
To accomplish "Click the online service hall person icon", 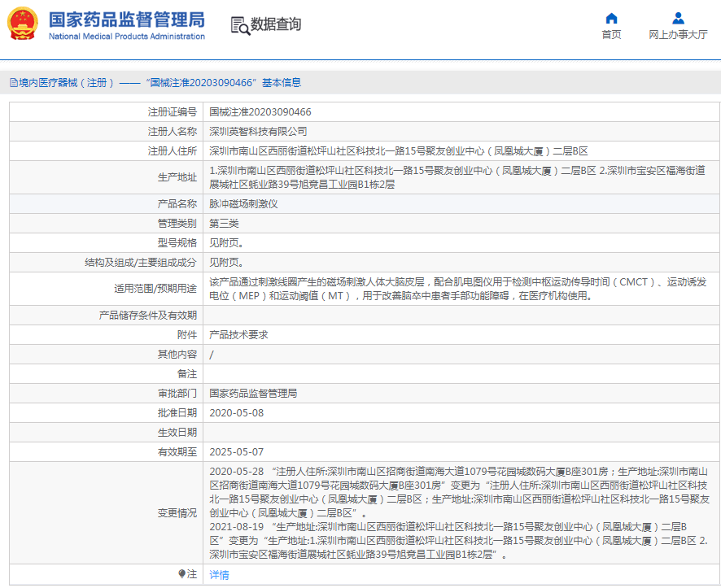I will tap(677, 18).
